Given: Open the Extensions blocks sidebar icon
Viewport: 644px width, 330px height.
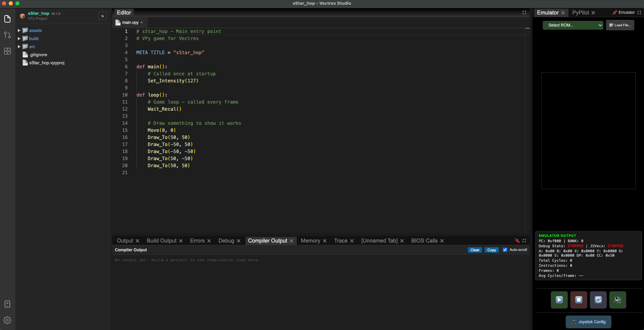Looking at the screenshot, I should [x=7, y=51].
